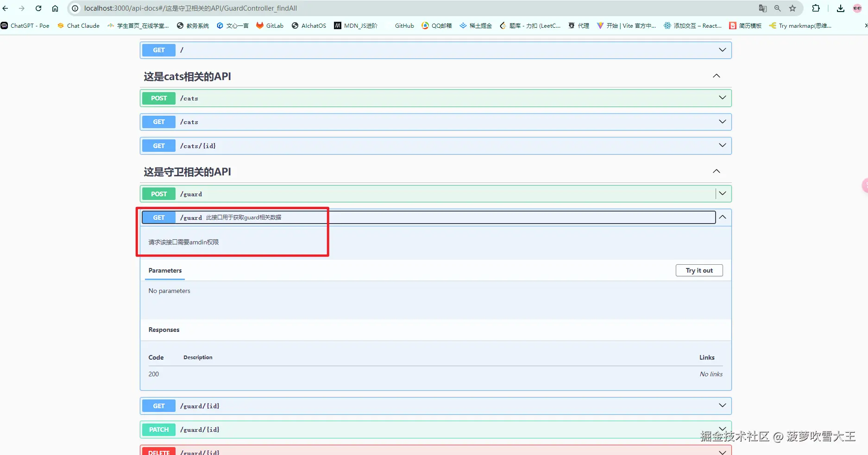Viewport: 868px width, 455px height.
Task: Collapse the 这是cats相关的API section
Action: pos(717,76)
